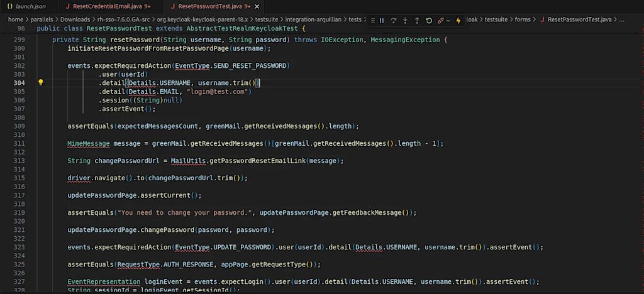This screenshot has height=294, width=644.
Task: Restart the debug session with green arrow
Action: point(429,21)
